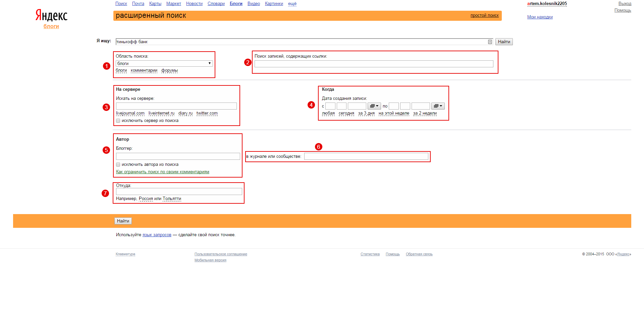Select блоги shortcut under search area
This screenshot has height=328, width=644.
pos(121,70)
